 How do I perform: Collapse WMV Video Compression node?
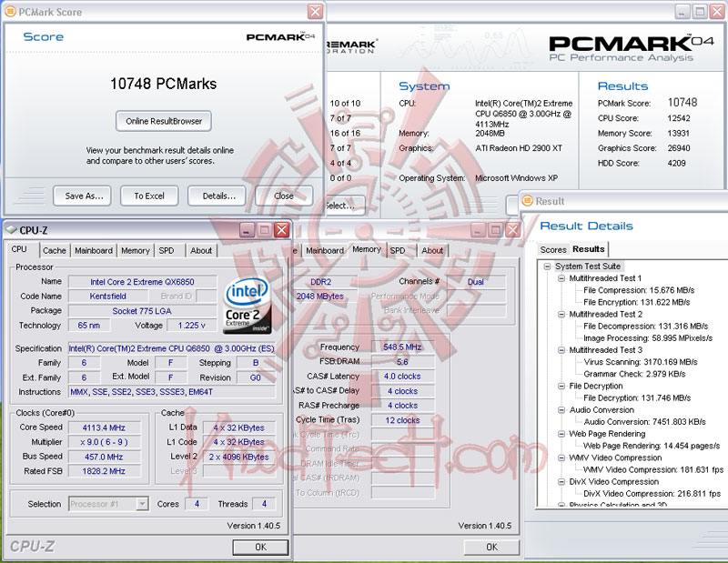[561, 457]
